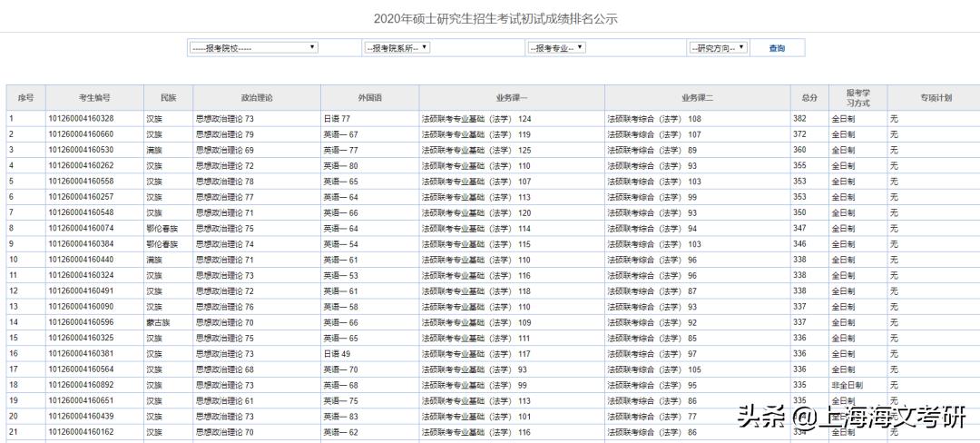Screen dimensions: 980x443
Task: Click the 总分 column header
Action: pyautogui.click(x=809, y=97)
